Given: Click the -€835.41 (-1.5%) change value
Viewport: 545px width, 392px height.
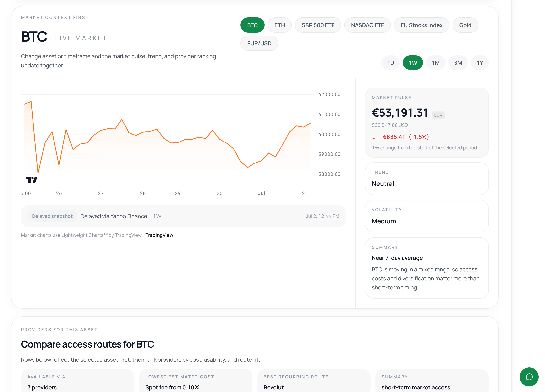Looking at the screenshot, I should pyautogui.click(x=404, y=137).
